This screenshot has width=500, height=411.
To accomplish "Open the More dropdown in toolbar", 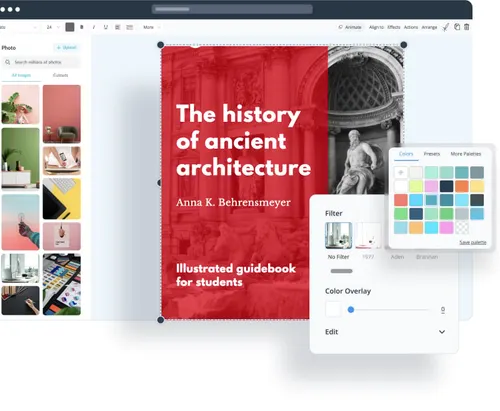I will [x=152, y=27].
